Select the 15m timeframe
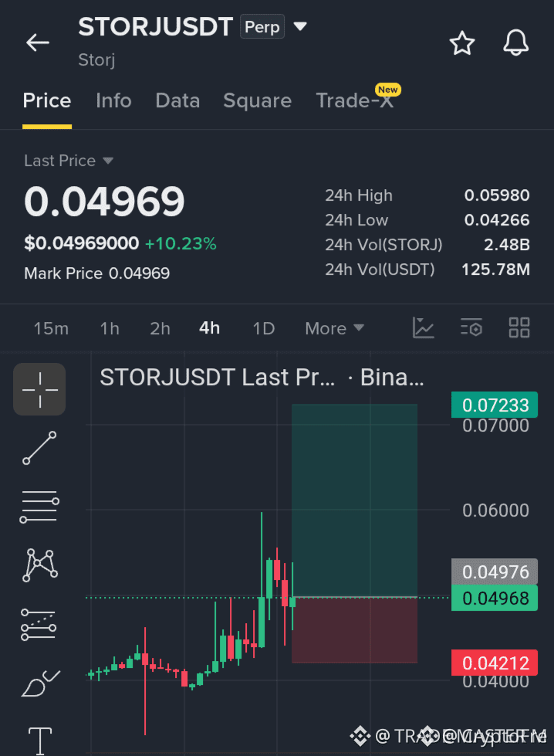Screen dimensions: 554x756 click(51, 328)
